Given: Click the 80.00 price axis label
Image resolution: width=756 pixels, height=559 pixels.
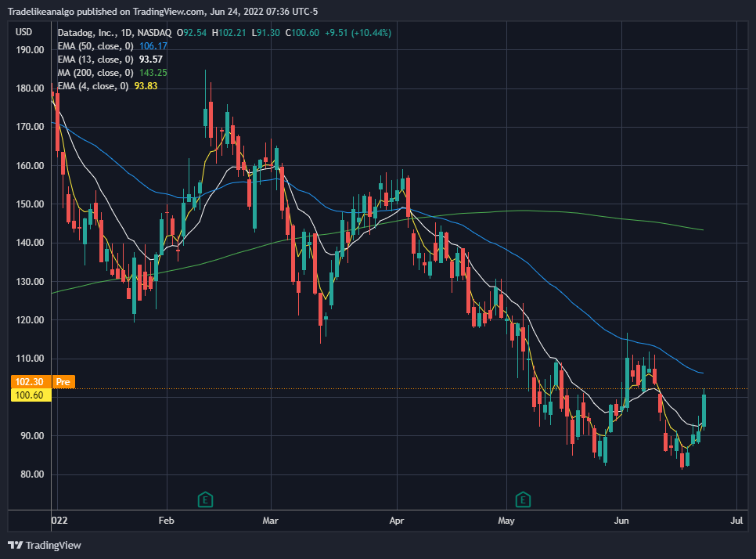Looking at the screenshot, I should (x=32, y=474).
